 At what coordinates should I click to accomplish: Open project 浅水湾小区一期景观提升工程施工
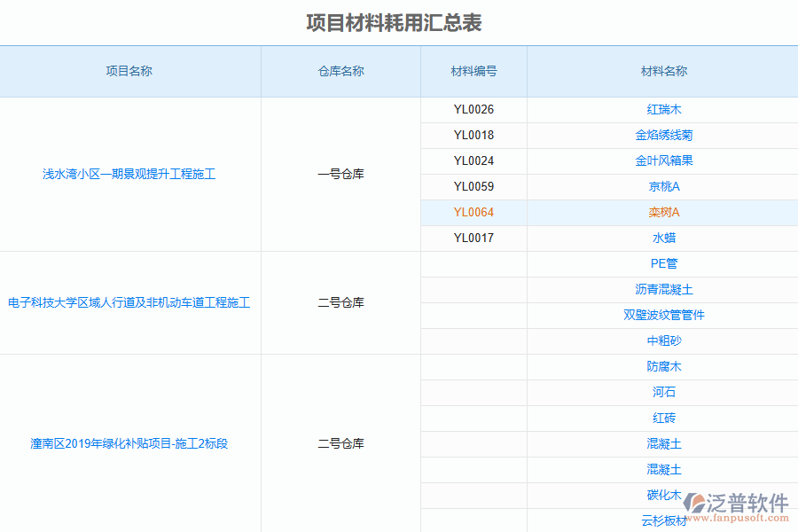[x=129, y=174]
